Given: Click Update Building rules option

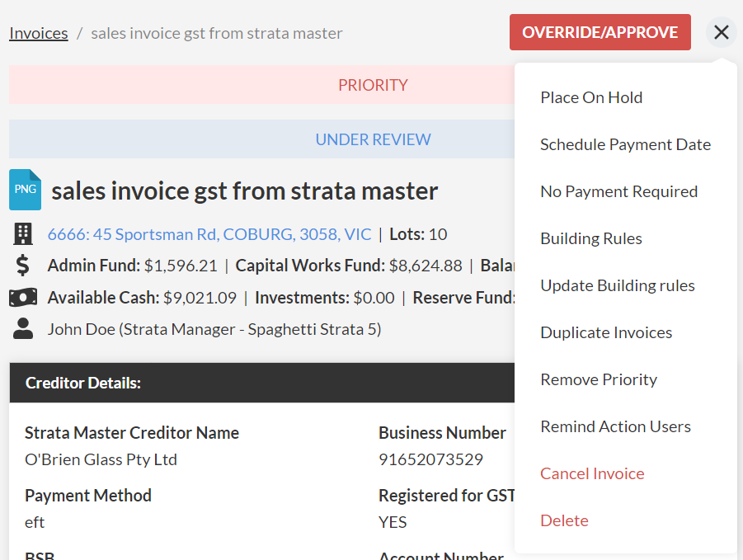Looking at the screenshot, I should [x=618, y=285].
